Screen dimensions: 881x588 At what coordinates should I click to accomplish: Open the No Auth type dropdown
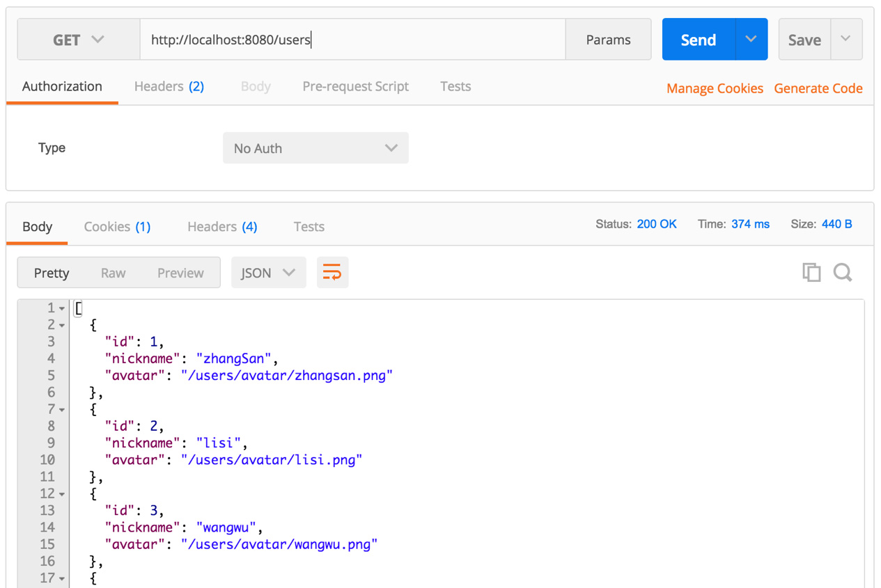point(315,148)
